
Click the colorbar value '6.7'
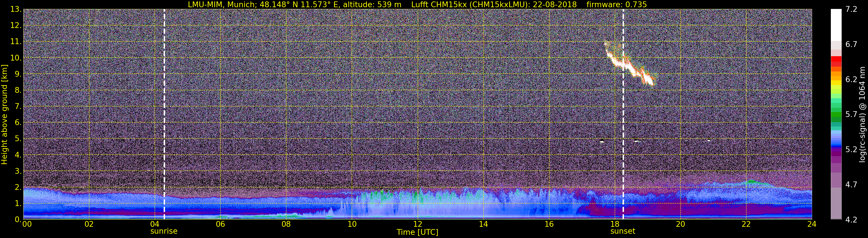852,44
